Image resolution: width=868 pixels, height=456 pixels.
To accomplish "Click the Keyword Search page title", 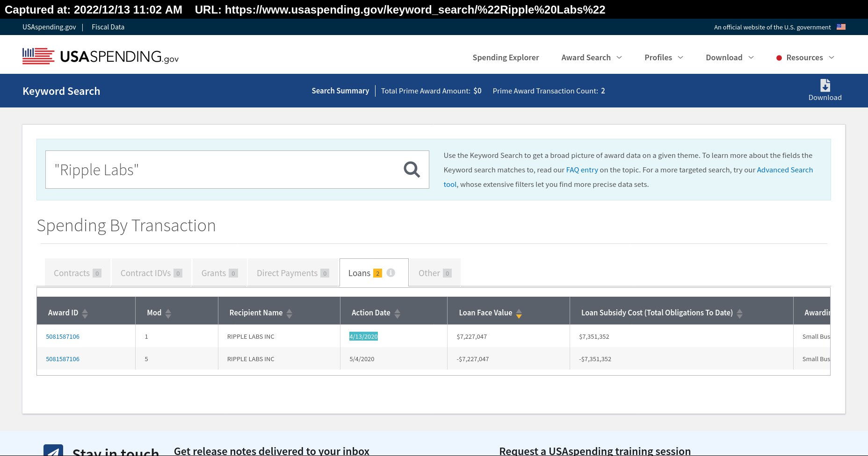I will point(61,91).
